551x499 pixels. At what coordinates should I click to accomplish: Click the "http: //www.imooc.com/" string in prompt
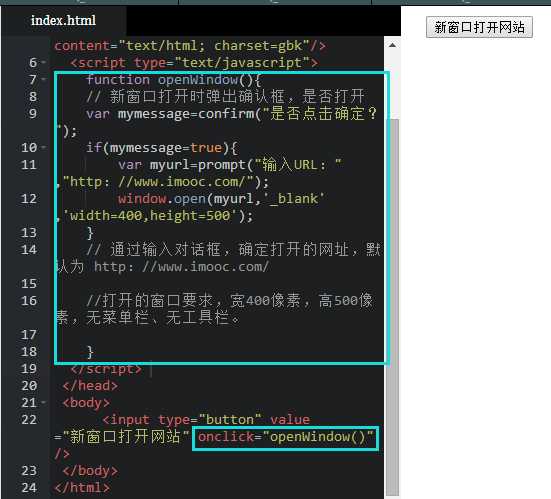[x=158, y=182]
